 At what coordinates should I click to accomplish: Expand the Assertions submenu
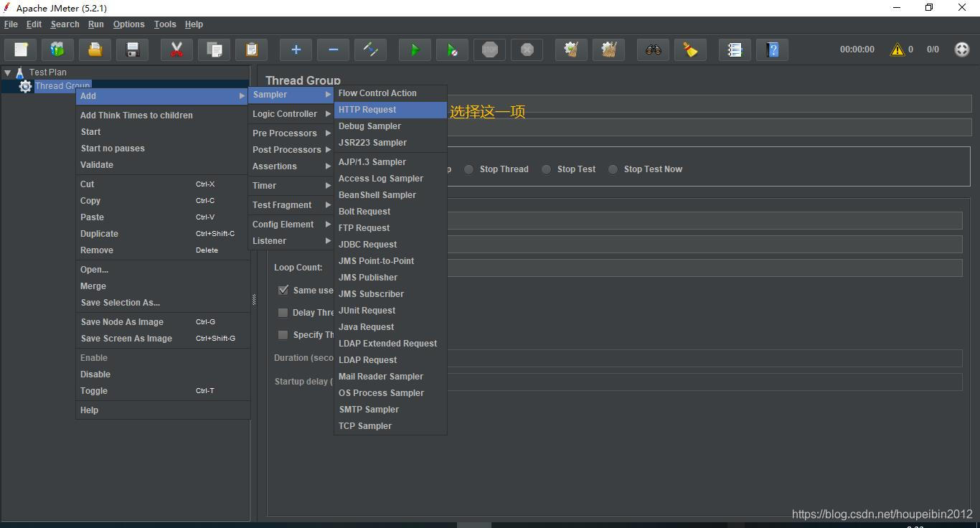(291, 166)
